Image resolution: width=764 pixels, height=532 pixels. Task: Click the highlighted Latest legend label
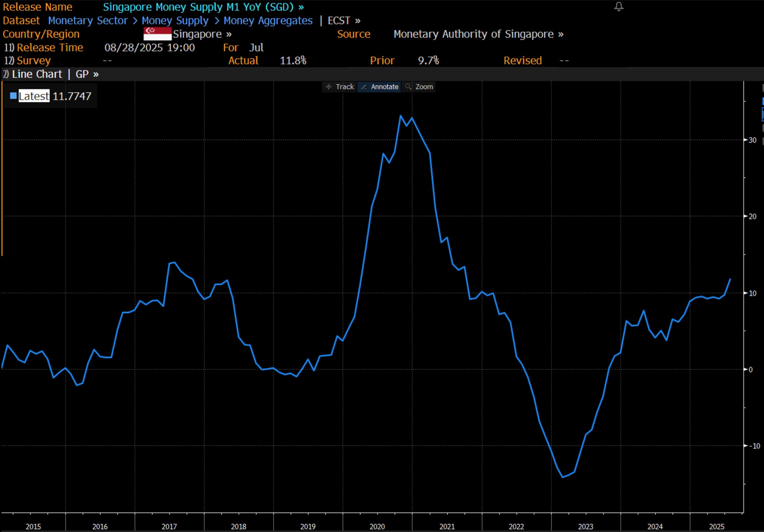coord(34,96)
